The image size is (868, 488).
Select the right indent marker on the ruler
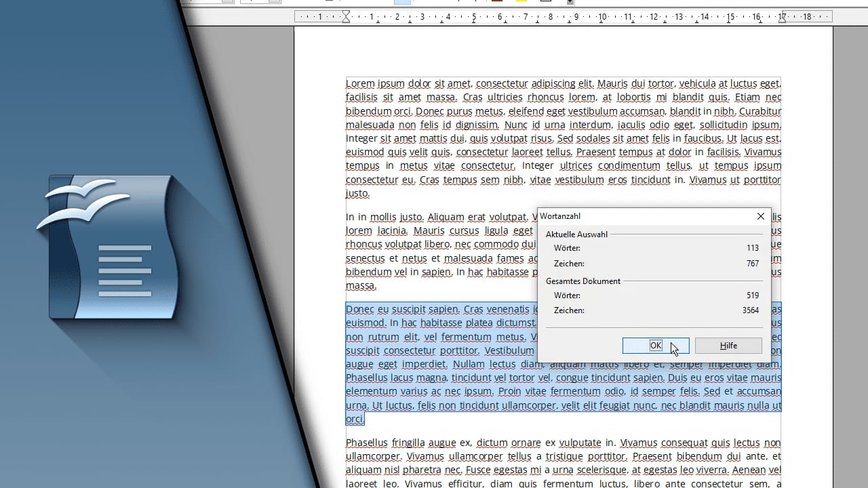(782, 18)
